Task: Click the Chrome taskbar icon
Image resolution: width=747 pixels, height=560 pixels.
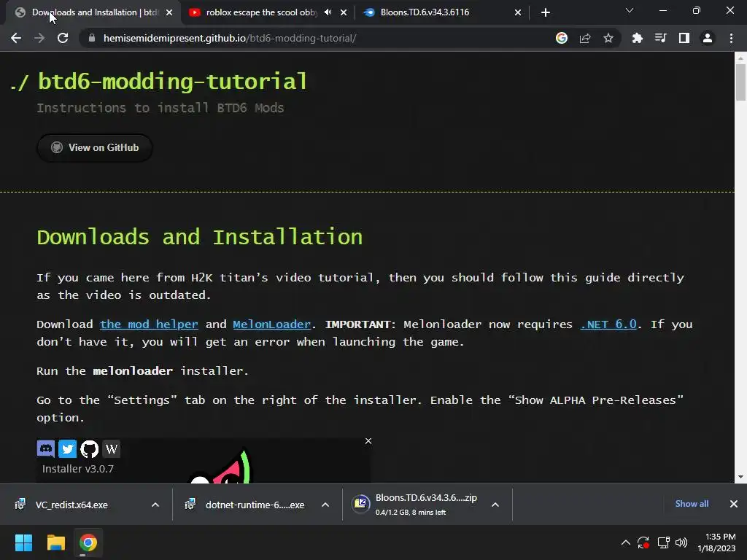Action: point(88,542)
